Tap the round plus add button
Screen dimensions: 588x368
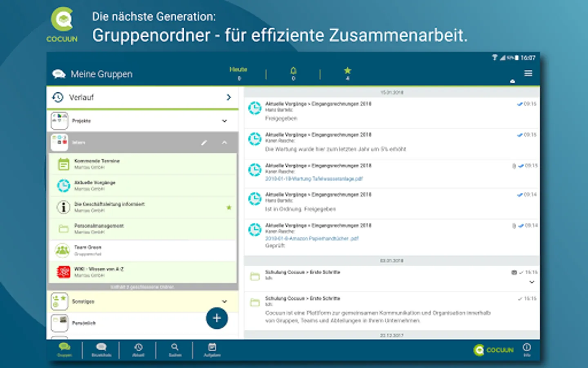(217, 318)
